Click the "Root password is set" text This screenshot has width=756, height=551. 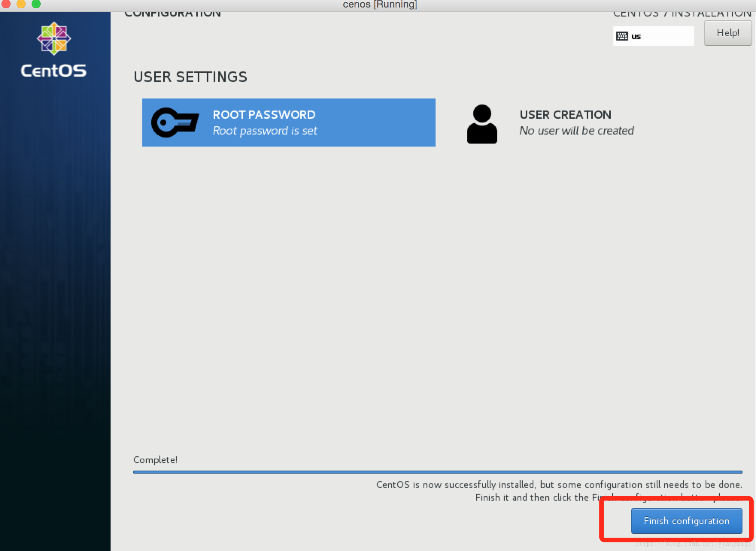[x=265, y=131]
